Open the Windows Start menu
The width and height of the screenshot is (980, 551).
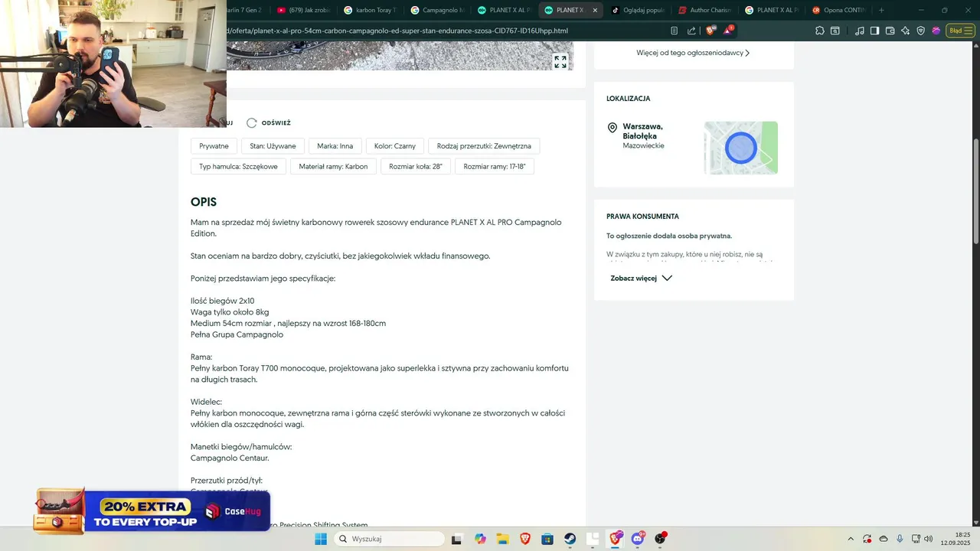click(321, 539)
